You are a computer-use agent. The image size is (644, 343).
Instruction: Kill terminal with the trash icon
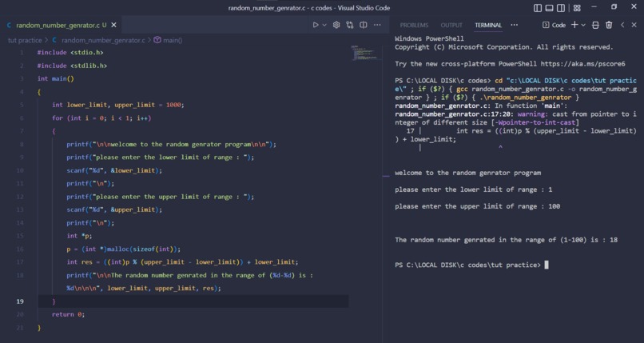click(609, 25)
